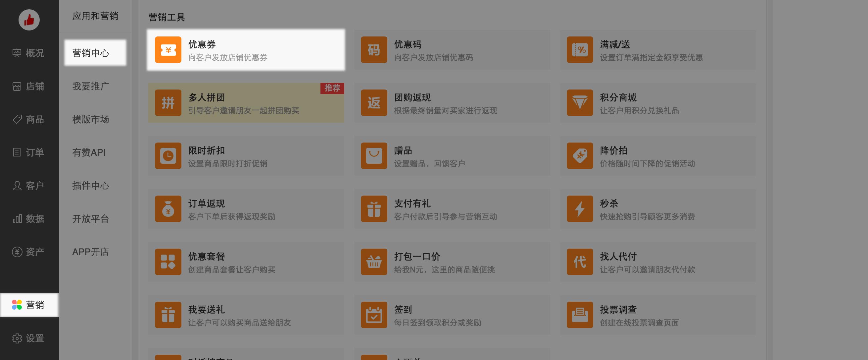Open the 找人代付 title link
The image size is (868, 360).
coord(618,256)
